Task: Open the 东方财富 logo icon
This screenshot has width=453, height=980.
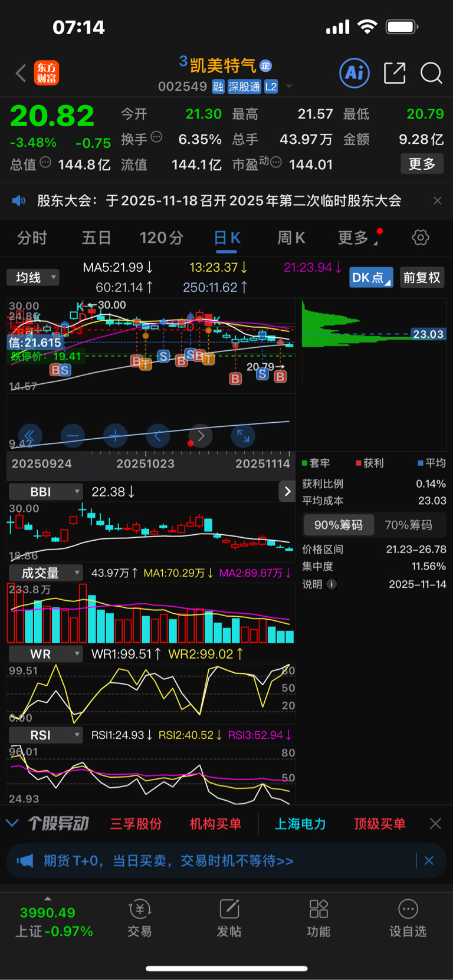Action: tap(47, 73)
